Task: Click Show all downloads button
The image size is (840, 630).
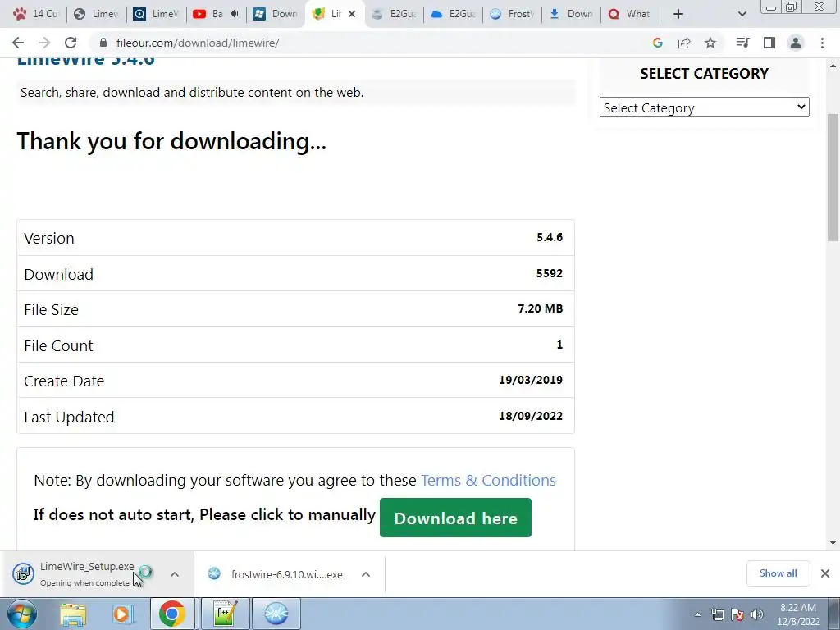Action: tap(778, 573)
